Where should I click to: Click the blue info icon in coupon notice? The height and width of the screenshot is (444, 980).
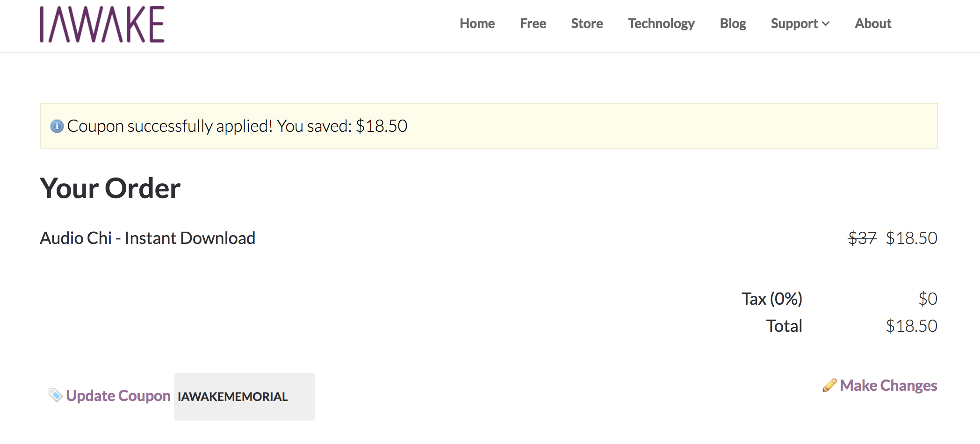[x=57, y=126]
